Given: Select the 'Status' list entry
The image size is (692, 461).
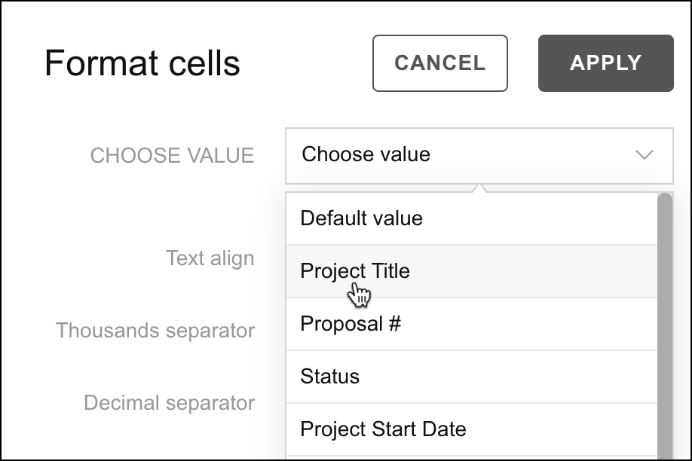Looking at the screenshot, I should click(472, 376).
